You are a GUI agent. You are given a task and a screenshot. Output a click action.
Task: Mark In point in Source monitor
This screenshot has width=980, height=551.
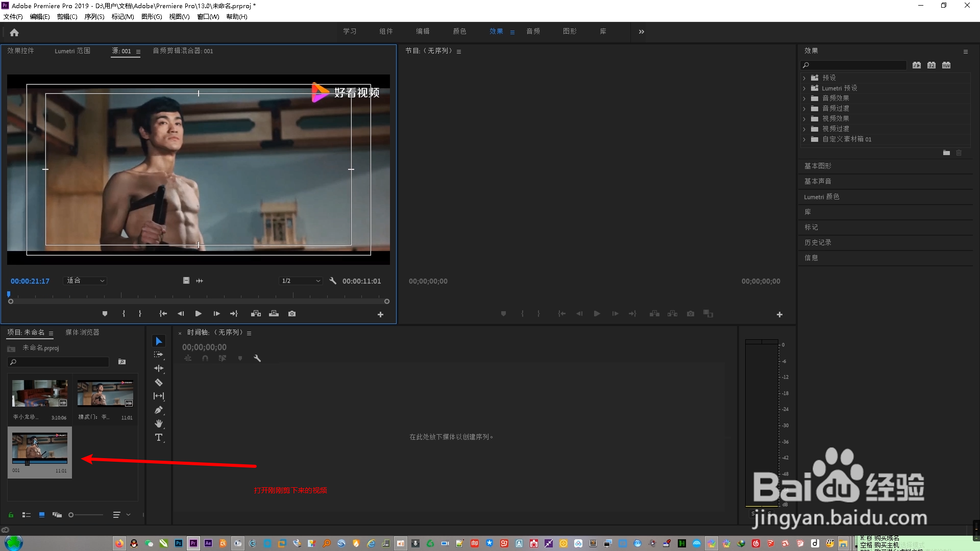coord(124,314)
